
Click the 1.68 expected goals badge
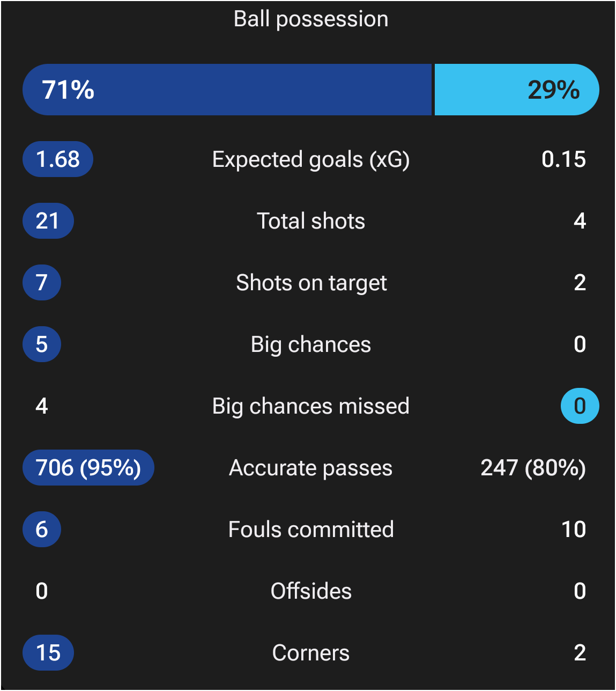(x=58, y=159)
